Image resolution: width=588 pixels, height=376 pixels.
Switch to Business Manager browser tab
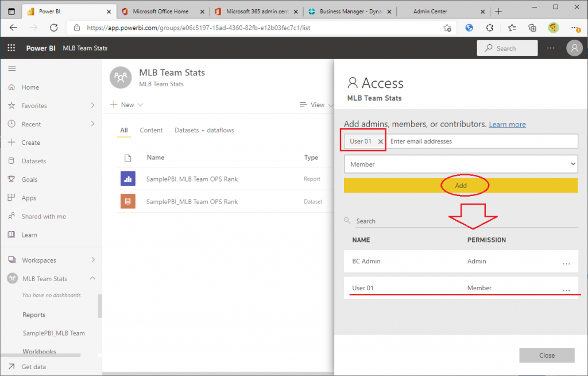pos(350,11)
